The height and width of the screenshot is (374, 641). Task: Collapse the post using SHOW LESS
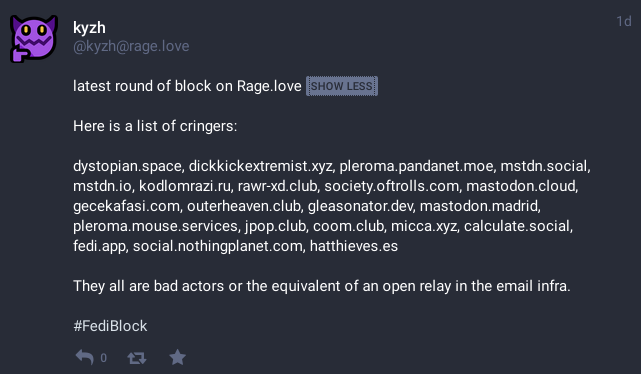point(342,86)
